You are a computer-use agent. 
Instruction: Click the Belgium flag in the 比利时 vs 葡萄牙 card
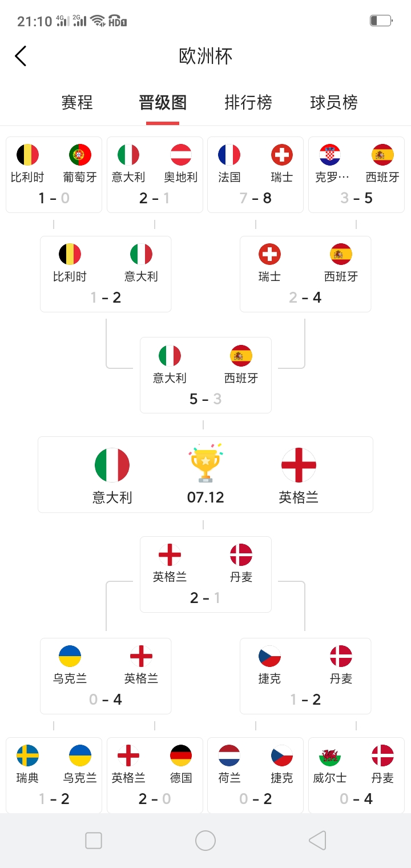pos(27,154)
